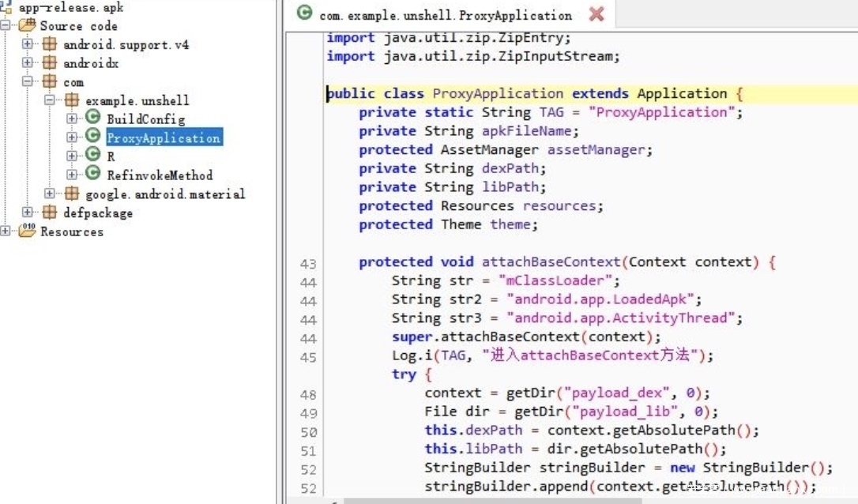Image resolution: width=858 pixels, height=504 pixels.
Task: Click the R class icon in tree
Action: [94, 156]
